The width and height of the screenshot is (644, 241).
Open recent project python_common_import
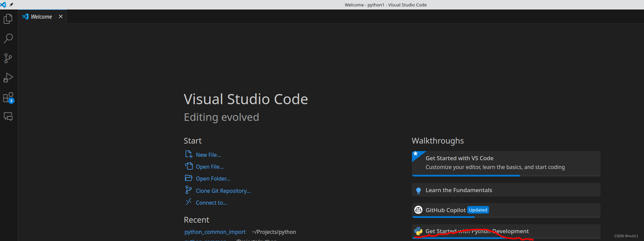click(215, 232)
